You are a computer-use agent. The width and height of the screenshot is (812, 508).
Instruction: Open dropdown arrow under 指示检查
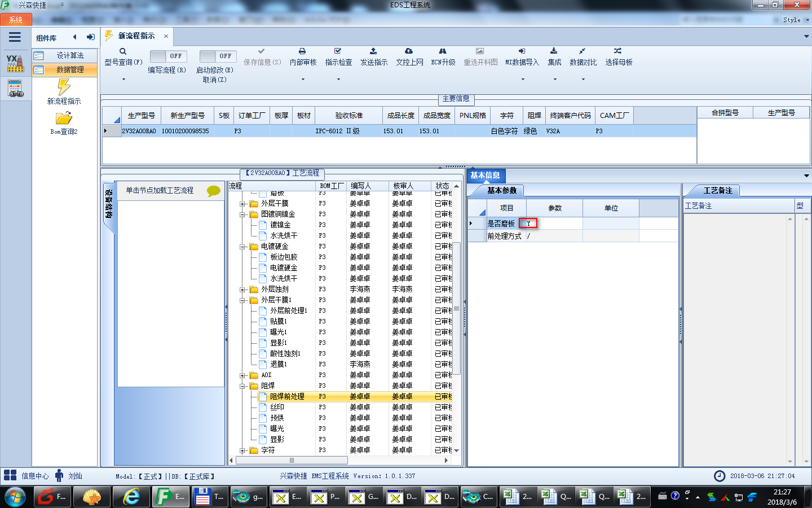click(338, 80)
